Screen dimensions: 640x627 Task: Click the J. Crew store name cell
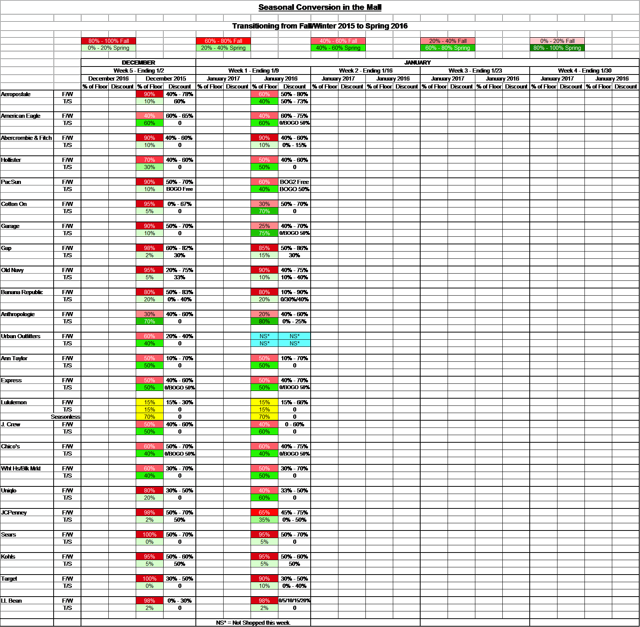[27, 425]
